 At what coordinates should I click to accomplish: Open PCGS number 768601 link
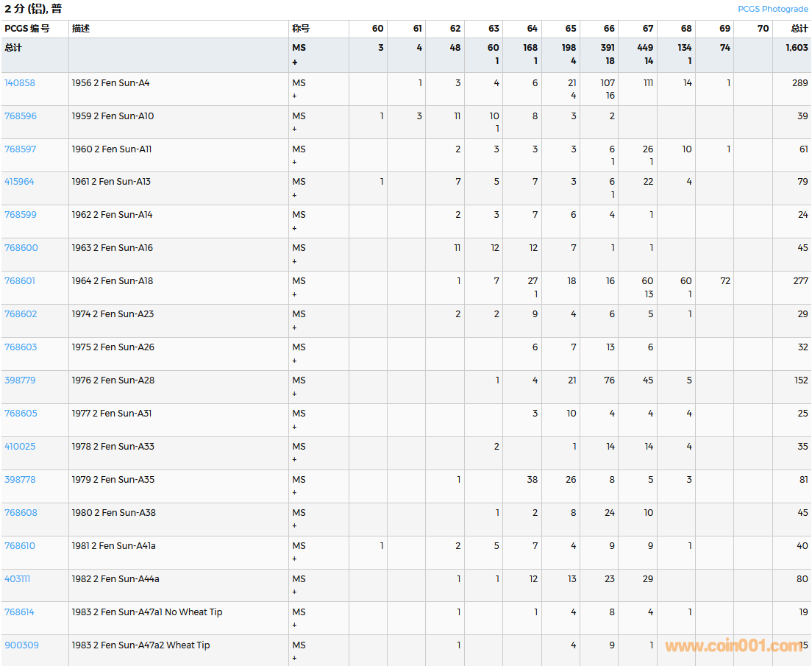20,281
